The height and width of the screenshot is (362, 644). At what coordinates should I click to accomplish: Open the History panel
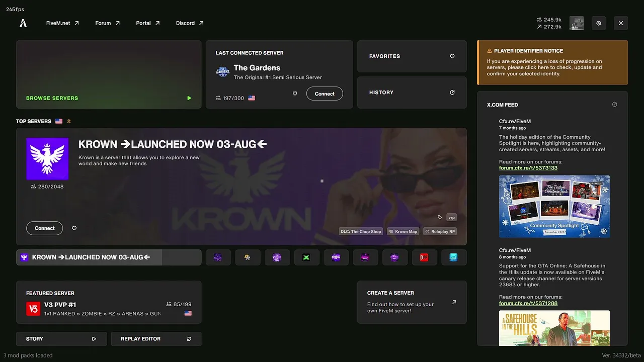coord(412,93)
